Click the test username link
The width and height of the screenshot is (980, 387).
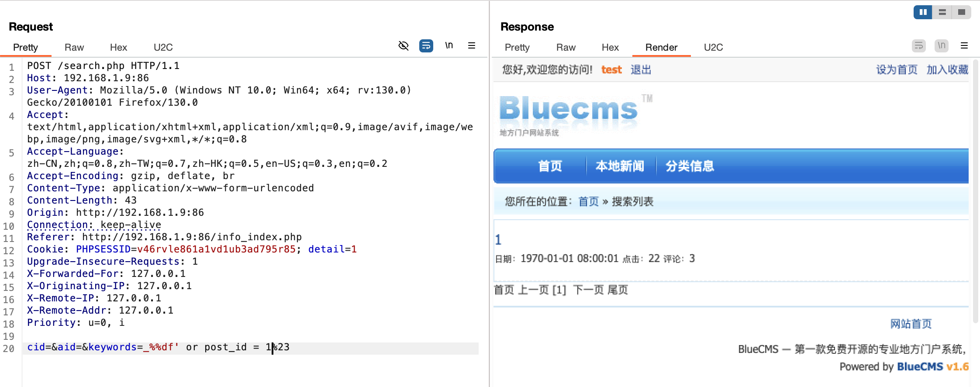[611, 69]
